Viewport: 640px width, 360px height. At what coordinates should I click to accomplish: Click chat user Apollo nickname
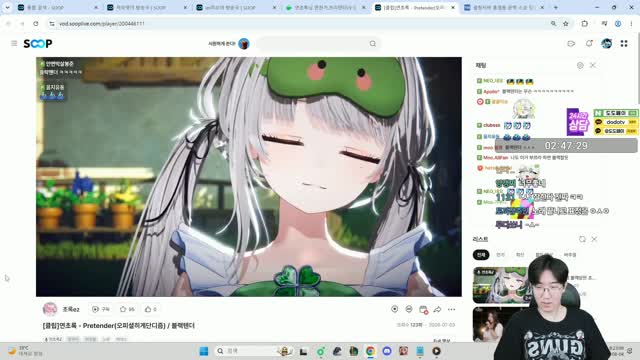[491, 92]
